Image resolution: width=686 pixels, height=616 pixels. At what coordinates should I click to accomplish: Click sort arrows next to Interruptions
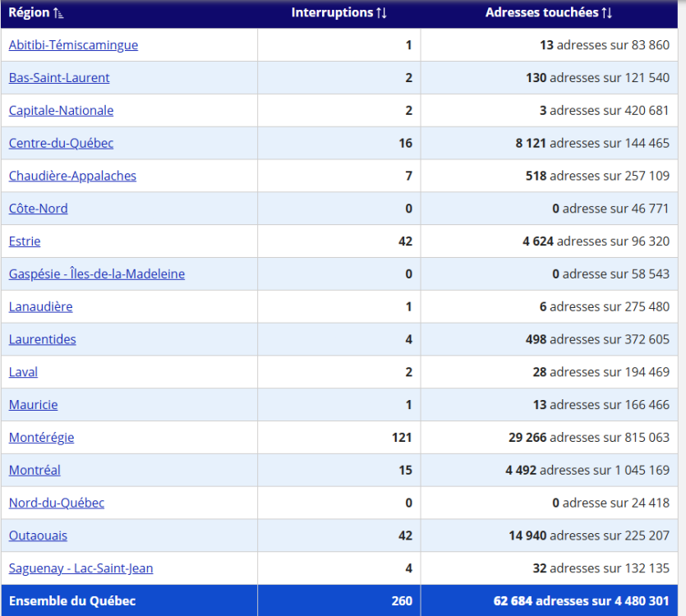click(381, 13)
